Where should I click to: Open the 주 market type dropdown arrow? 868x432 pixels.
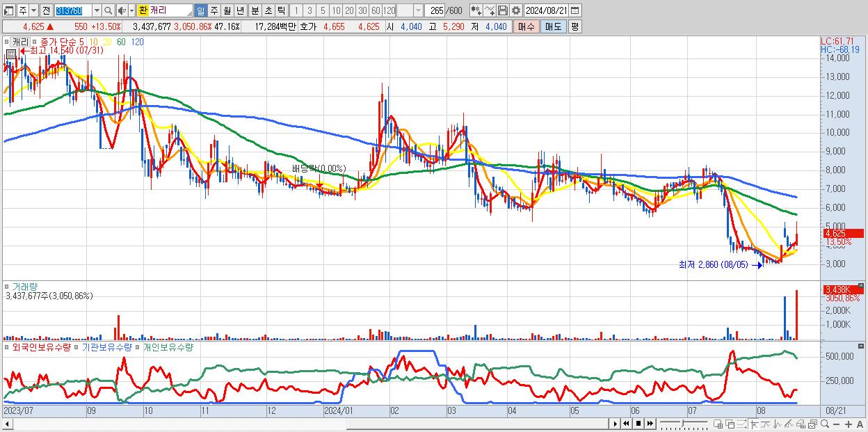tap(33, 10)
